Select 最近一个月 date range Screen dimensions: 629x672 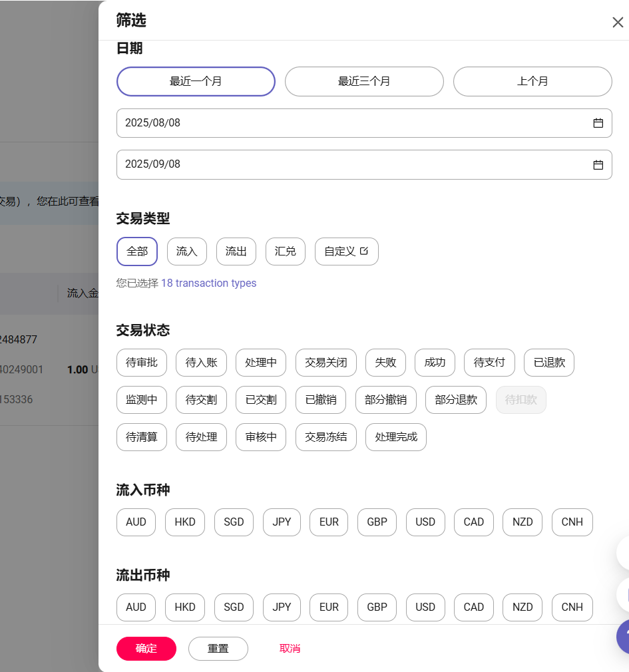pos(196,81)
